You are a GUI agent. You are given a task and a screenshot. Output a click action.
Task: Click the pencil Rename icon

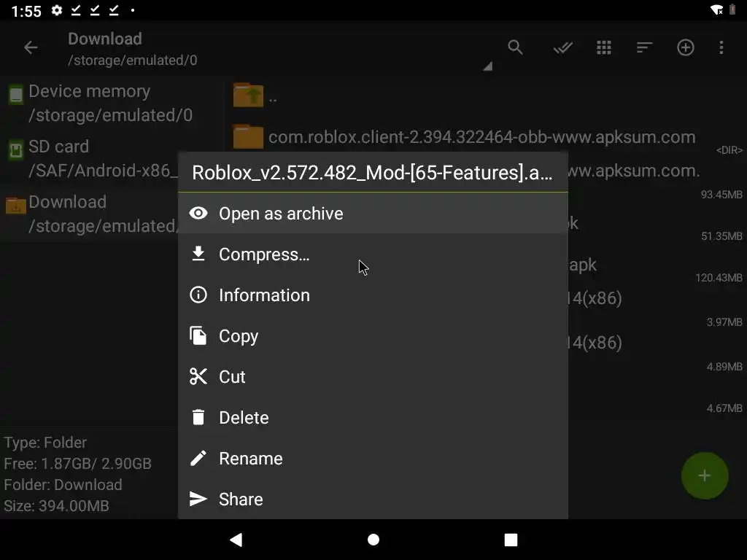198,458
